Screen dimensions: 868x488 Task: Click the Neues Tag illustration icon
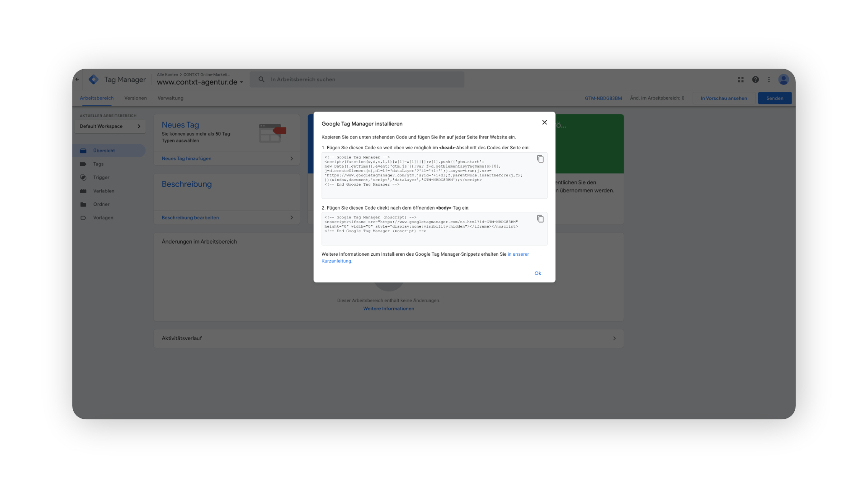point(273,133)
